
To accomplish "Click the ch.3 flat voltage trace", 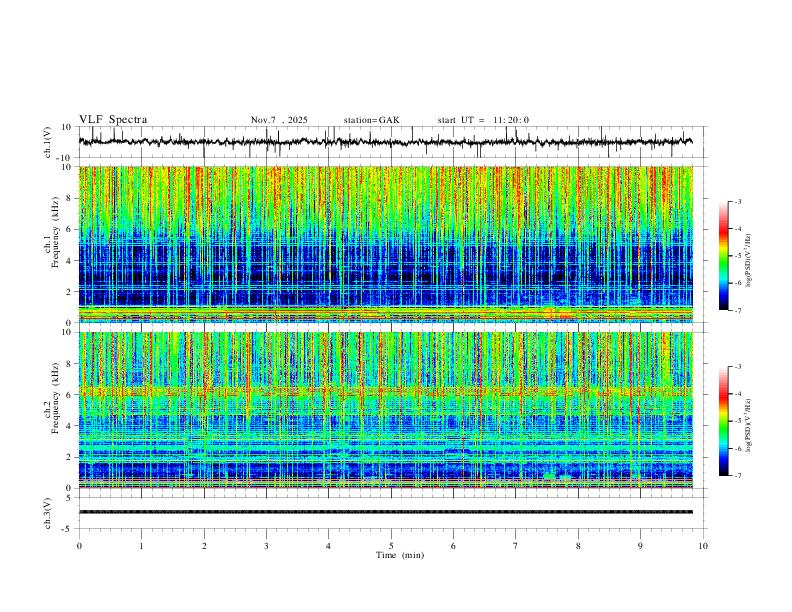I will coord(385,512).
